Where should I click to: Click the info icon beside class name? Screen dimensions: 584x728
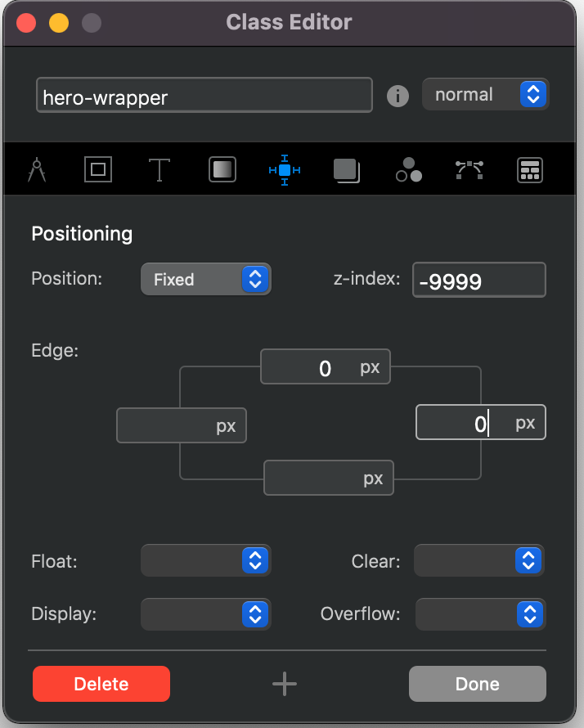click(398, 96)
